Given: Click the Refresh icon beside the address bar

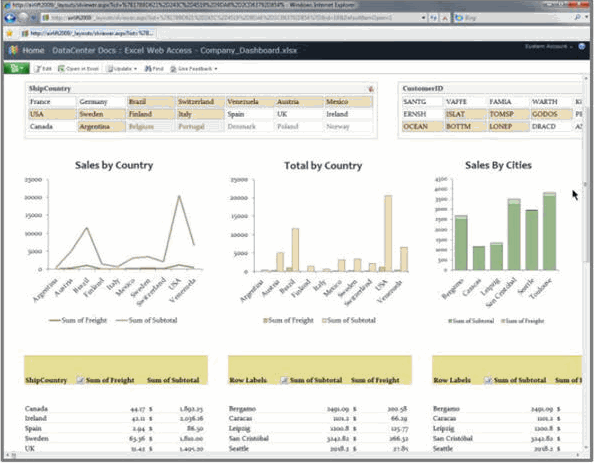Looking at the screenshot, I should pos(433,18).
